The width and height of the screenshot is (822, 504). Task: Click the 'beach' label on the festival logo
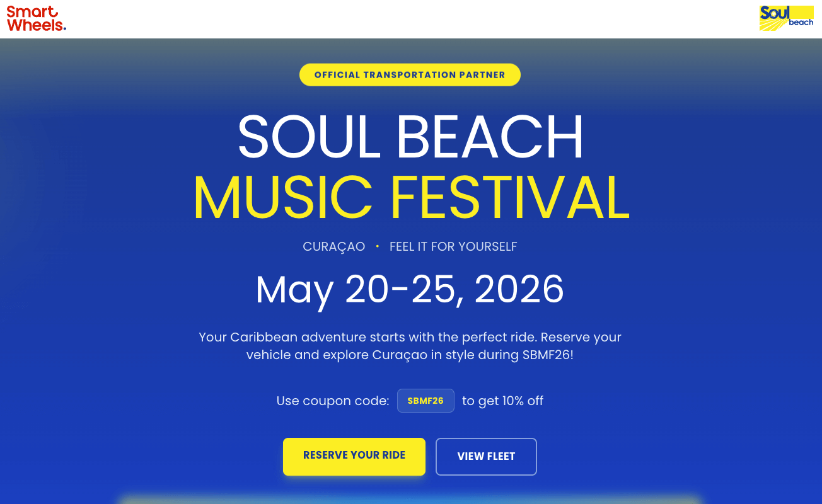click(x=801, y=22)
